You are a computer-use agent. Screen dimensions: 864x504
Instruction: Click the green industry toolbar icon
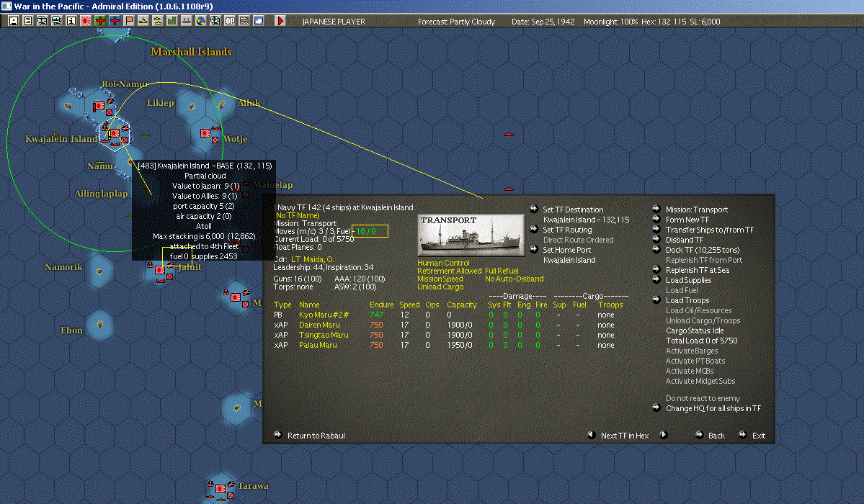(172, 21)
